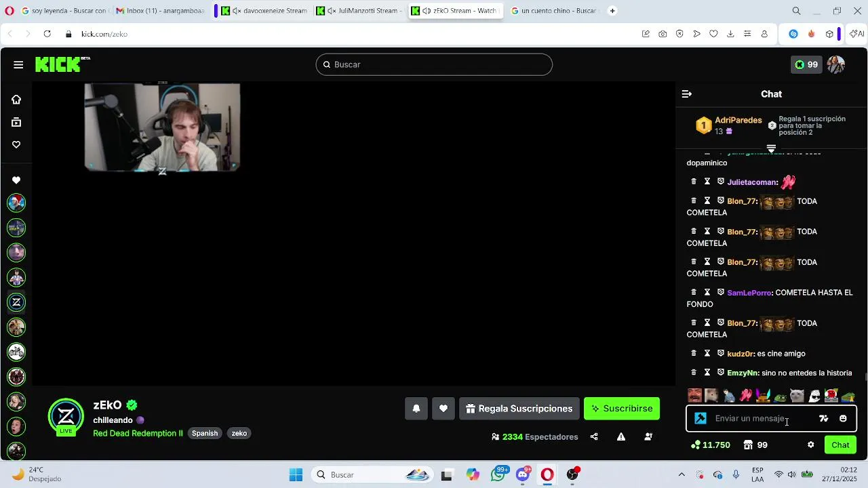The width and height of the screenshot is (868, 488).
Task: Click the chat scrollbar
Action: 866,375
